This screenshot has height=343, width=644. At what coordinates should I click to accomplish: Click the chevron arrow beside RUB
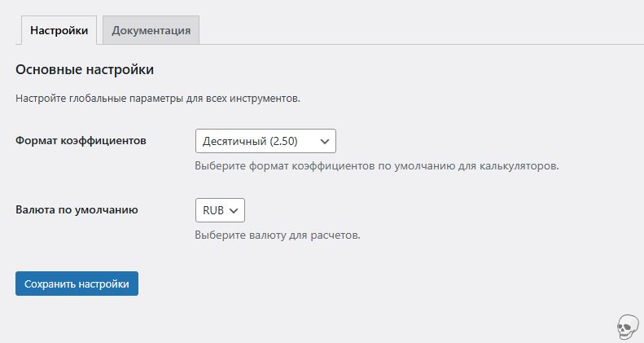(234, 210)
